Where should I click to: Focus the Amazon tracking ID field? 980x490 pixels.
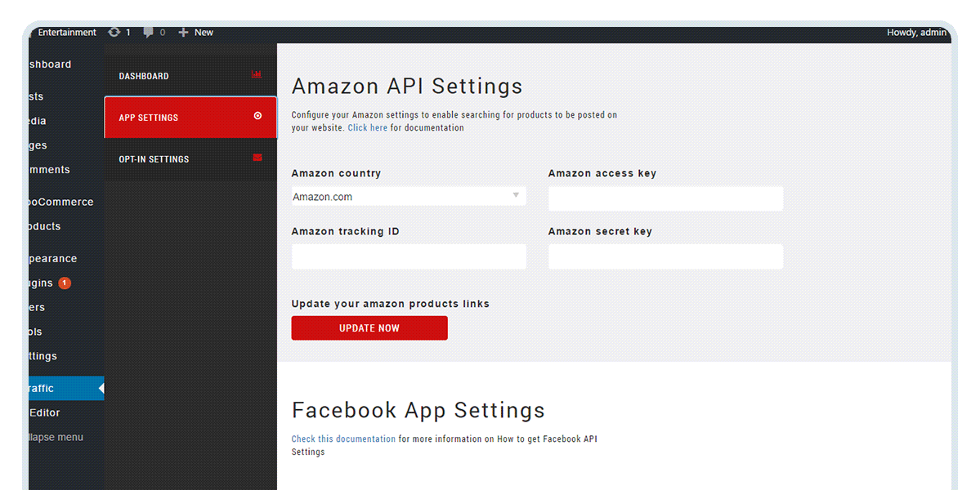tap(409, 256)
